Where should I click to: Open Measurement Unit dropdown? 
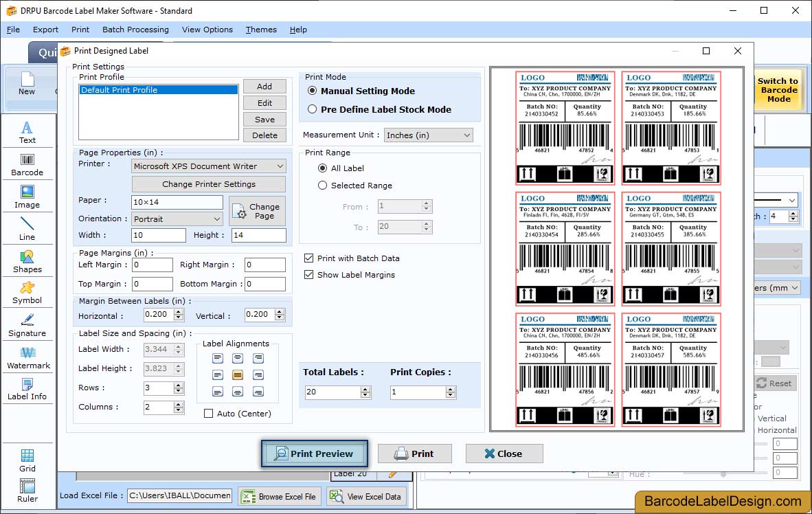pyautogui.click(x=428, y=135)
